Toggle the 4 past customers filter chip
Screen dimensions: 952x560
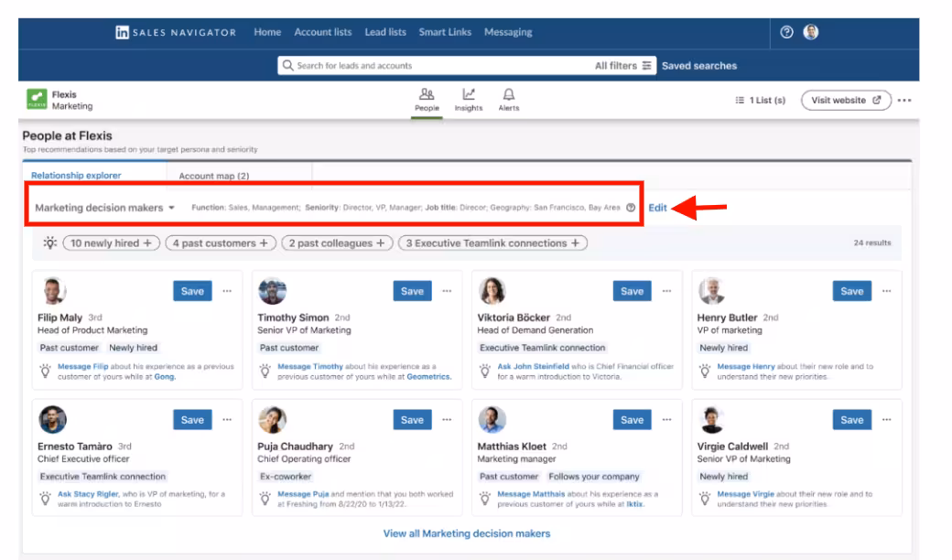tap(221, 243)
